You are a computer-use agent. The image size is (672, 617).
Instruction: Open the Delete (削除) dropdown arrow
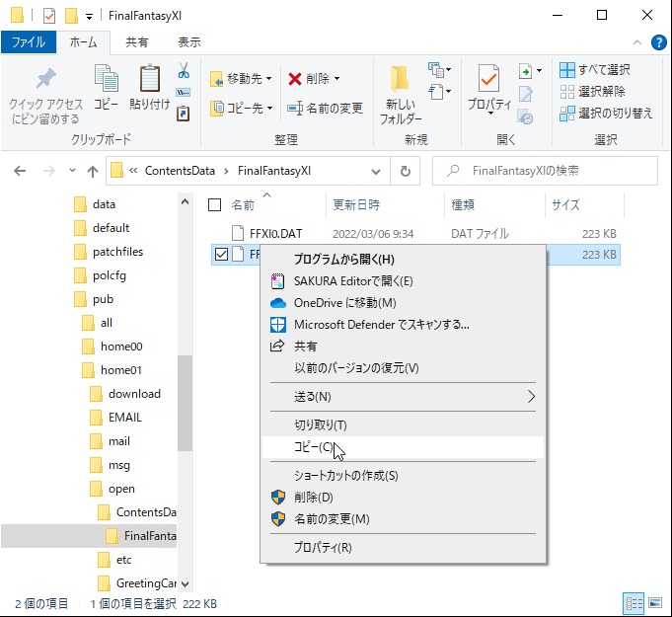coord(336,79)
